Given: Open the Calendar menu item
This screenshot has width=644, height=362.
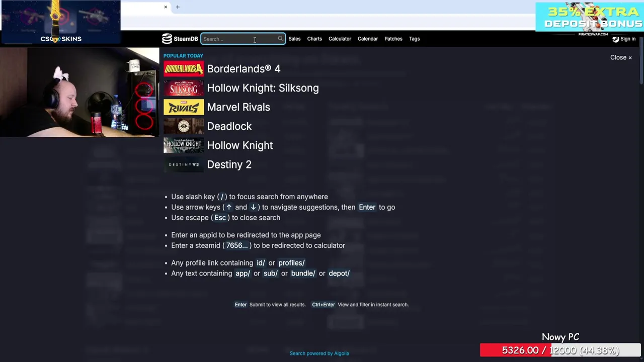Looking at the screenshot, I should (368, 39).
